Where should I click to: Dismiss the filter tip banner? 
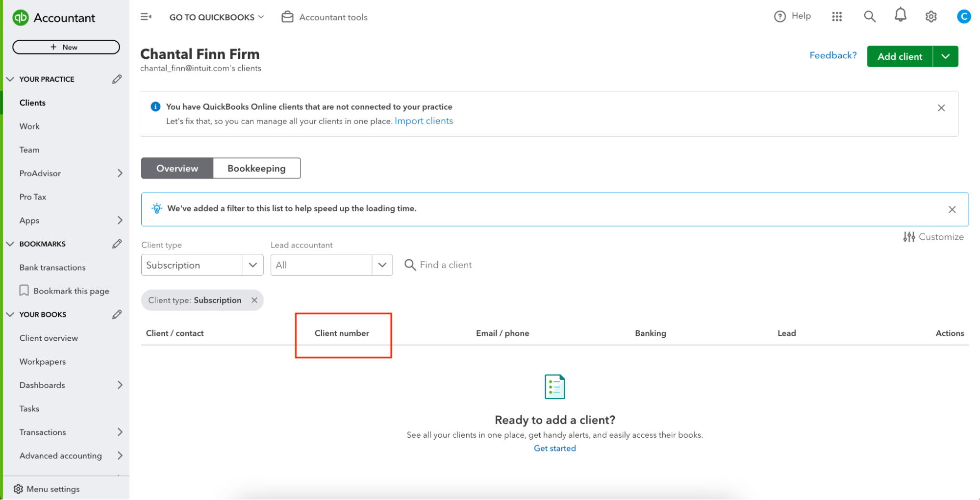click(952, 209)
